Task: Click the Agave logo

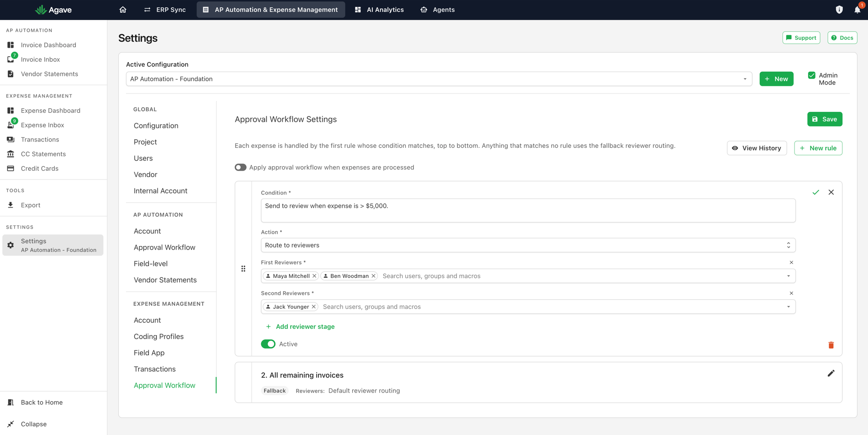Action: (x=53, y=10)
